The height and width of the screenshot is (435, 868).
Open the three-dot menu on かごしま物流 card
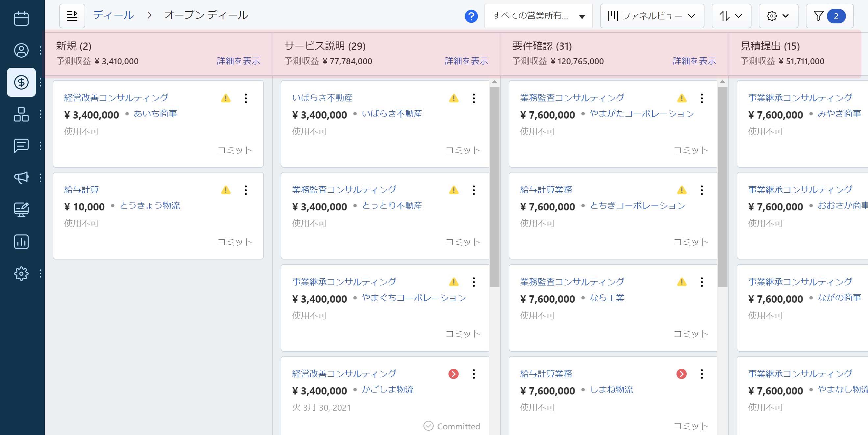(x=474, y=374)
